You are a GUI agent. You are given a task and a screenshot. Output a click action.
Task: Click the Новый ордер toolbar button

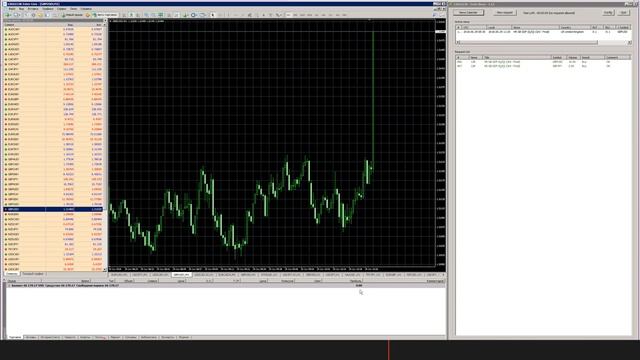(72, 15)
